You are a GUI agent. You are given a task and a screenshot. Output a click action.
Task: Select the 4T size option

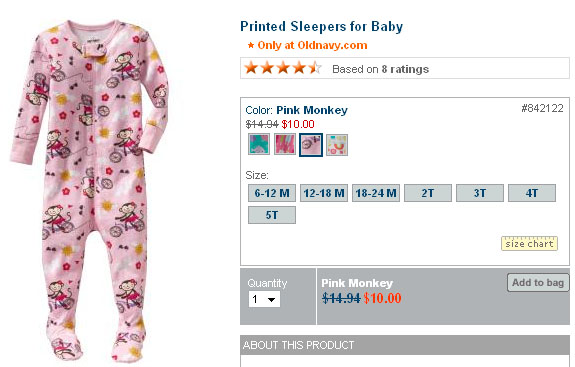click(x=532, y=193)
